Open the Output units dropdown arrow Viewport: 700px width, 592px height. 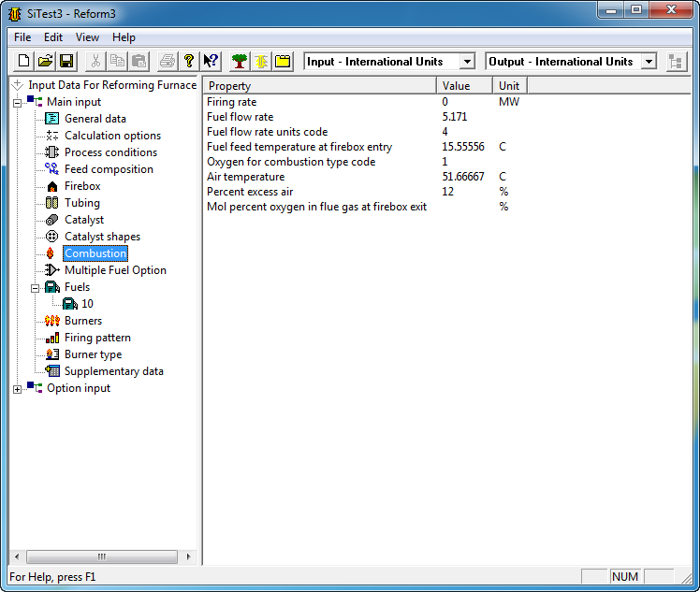(x=649, y=61)
